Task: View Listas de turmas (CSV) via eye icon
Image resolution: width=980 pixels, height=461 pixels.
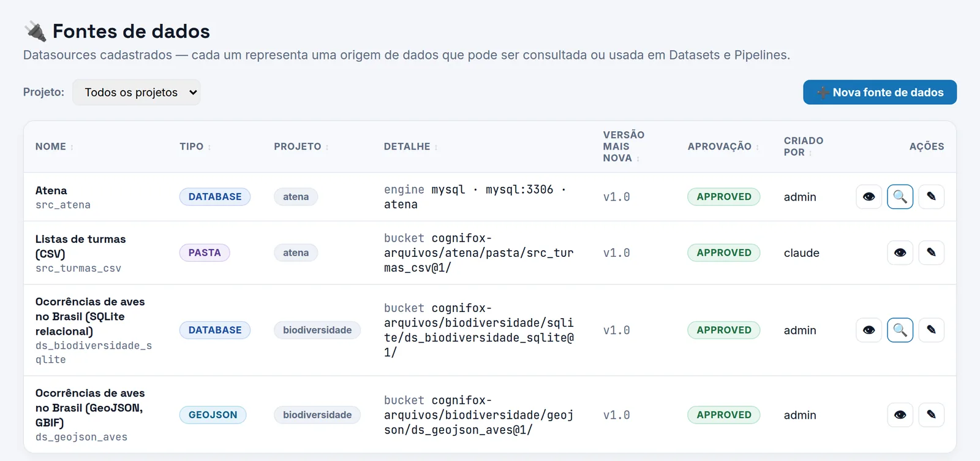Action: tap(900, 253)
